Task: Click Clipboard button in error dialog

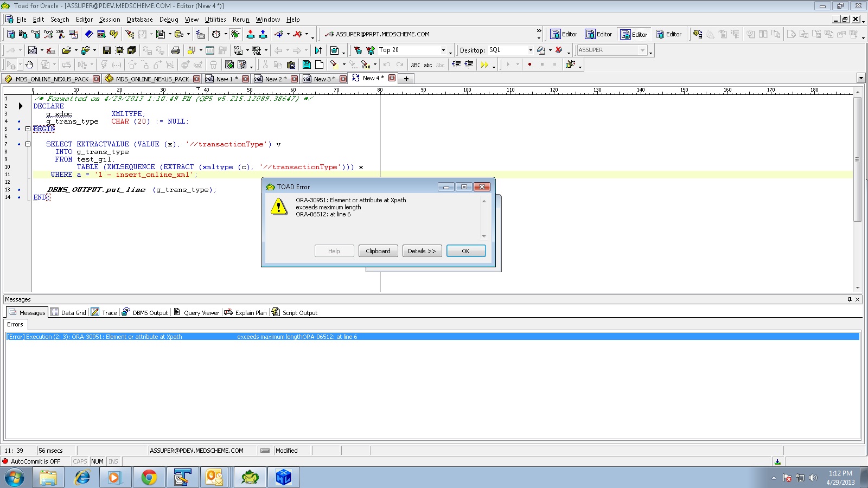Action: click(378, 251)
